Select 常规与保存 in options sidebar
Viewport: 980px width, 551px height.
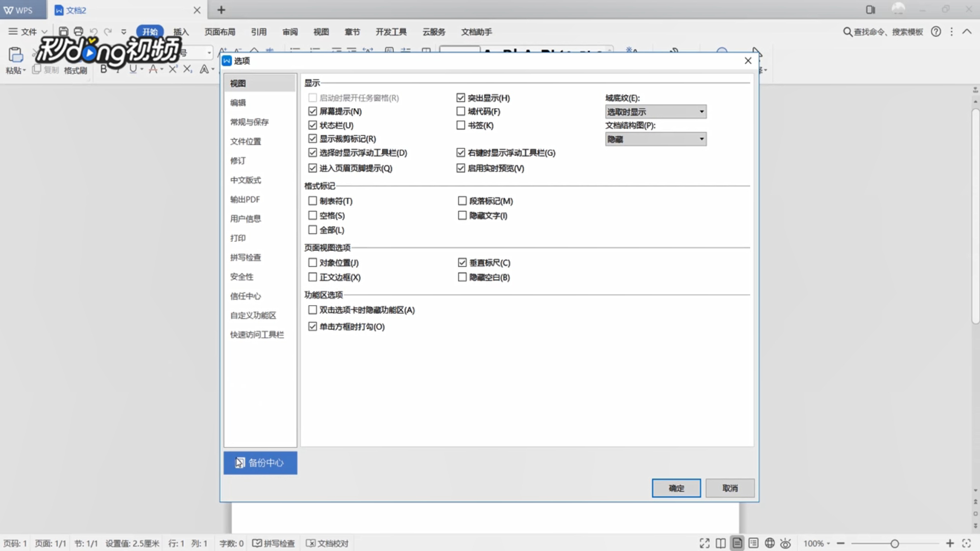click(x=249, y=122)
